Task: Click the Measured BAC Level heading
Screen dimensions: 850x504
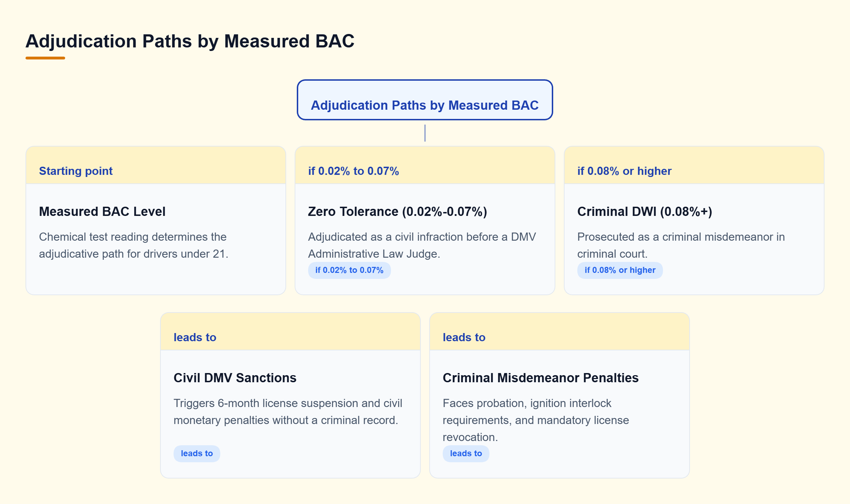Action: pyautogui.click(x=102, y=211)
